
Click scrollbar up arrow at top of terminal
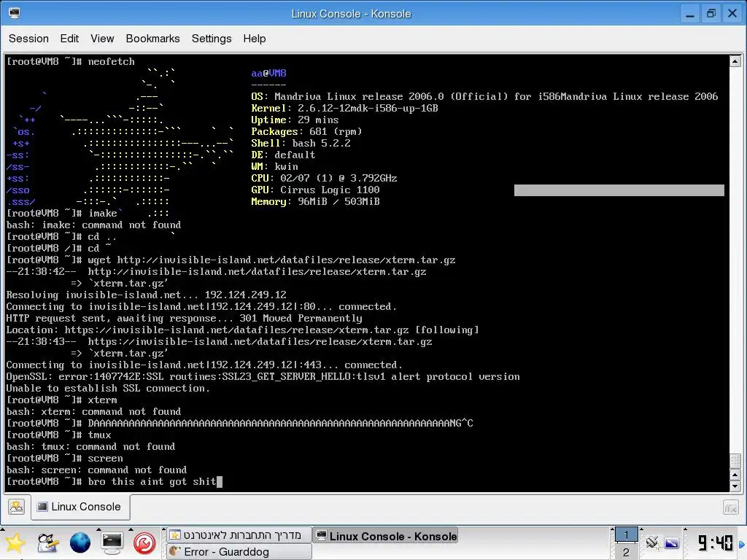(735, 61)
